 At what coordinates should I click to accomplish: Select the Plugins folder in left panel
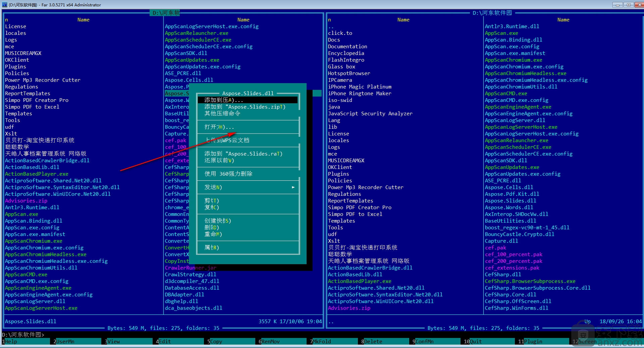tap(15, 66)
